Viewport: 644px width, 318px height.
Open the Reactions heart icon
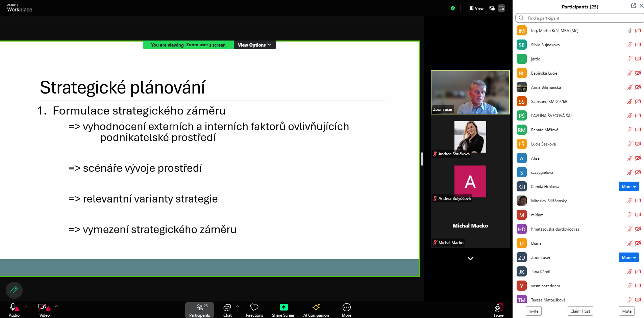[x=254, y=308]
